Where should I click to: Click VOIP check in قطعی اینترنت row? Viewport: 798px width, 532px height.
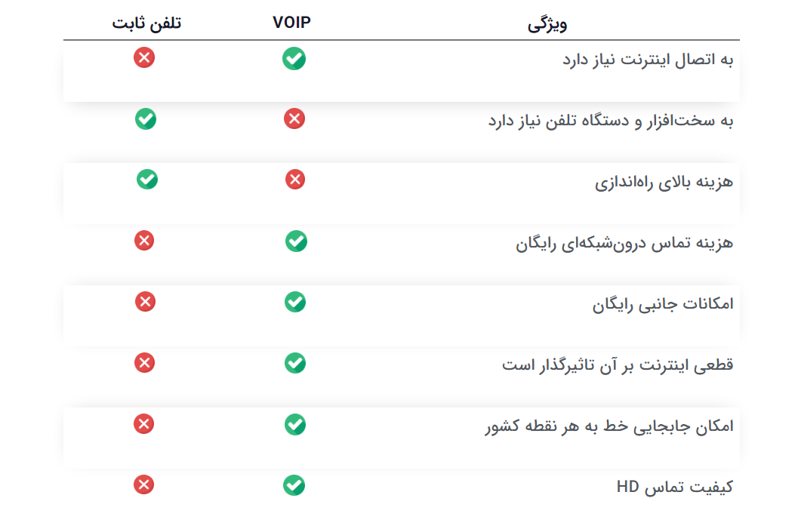click(295, 363)
